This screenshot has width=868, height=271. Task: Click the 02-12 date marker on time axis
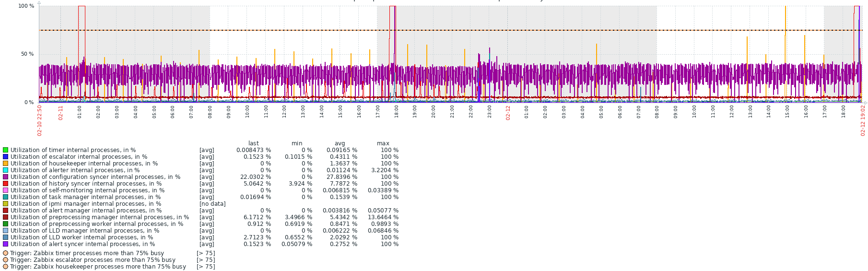(508, 113)
